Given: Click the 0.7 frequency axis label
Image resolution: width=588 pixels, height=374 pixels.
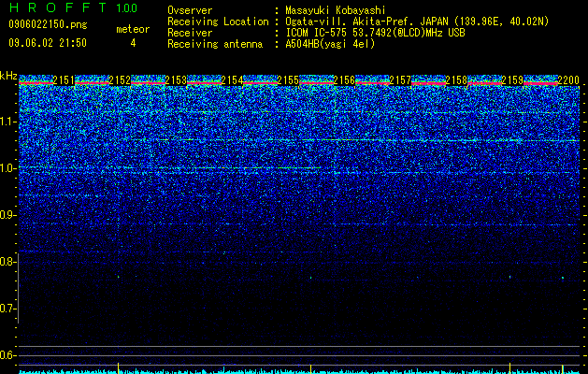Looking at the screenshot, I should click(x=7, y=309).
